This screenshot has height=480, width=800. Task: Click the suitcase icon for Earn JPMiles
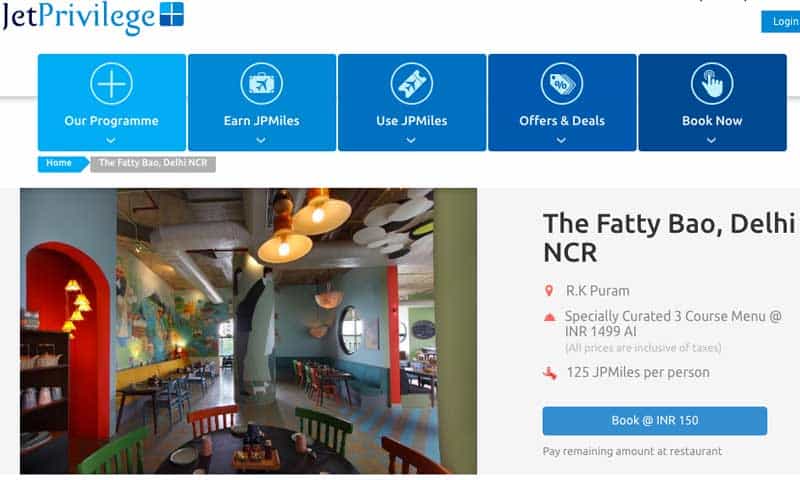(x=261, y=83)
